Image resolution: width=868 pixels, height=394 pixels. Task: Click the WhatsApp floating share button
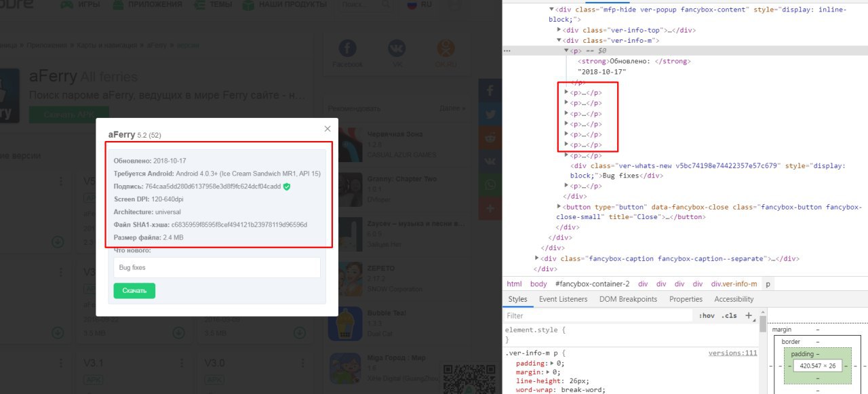pyautogui.click(x=490, y=185)
